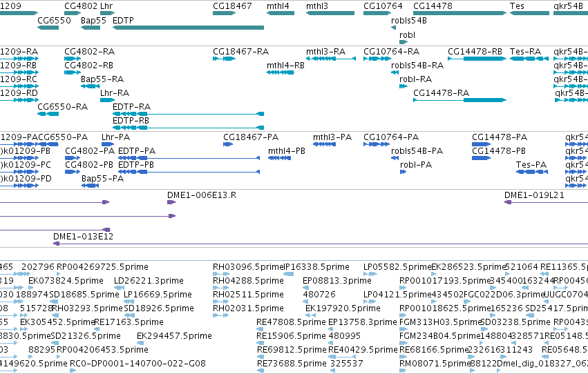
Task: Select the CG18467 gene label
Action: 232,6
